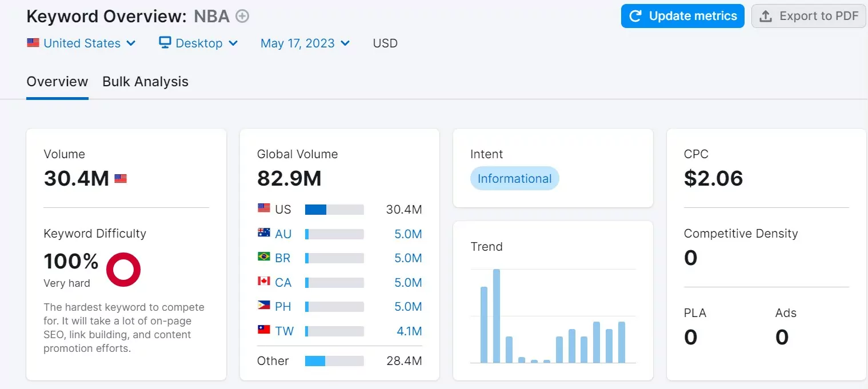Screen dimensions: 868x389
Task: Open the United States country dropdown
Action: 82,43
